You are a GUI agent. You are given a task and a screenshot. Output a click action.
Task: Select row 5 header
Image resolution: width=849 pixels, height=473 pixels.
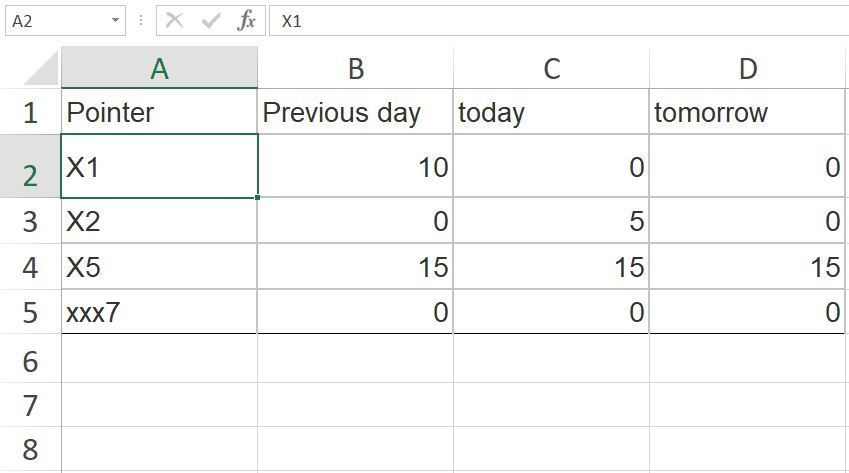30,313
